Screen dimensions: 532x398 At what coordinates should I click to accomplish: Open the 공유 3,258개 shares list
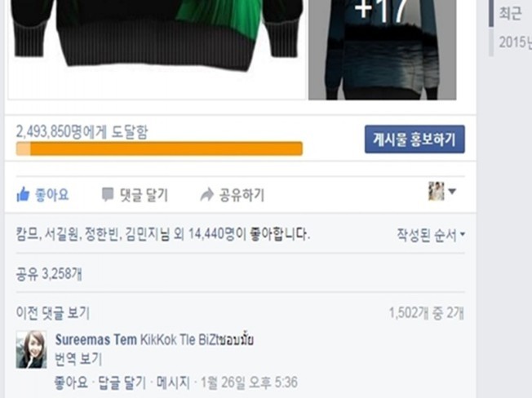click(x=49, y=273)
